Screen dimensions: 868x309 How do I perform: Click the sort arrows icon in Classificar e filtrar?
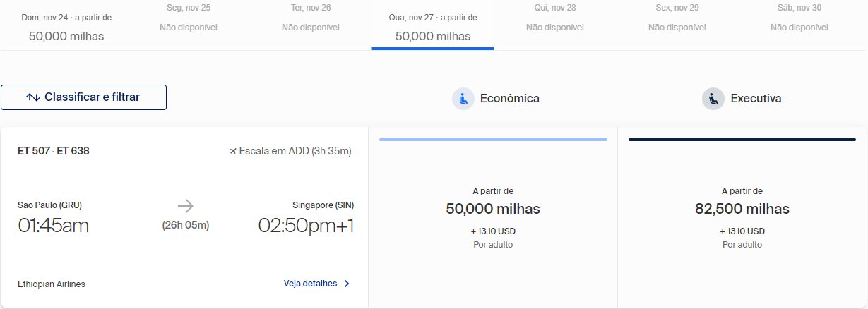click(32, 97)
